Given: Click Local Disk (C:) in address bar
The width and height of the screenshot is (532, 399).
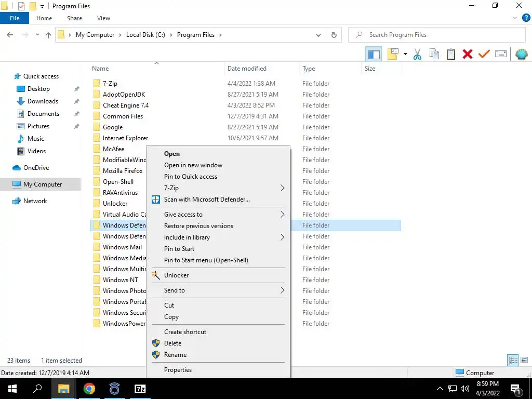Looking at the screenshot, I should click(x=145, y=35).
